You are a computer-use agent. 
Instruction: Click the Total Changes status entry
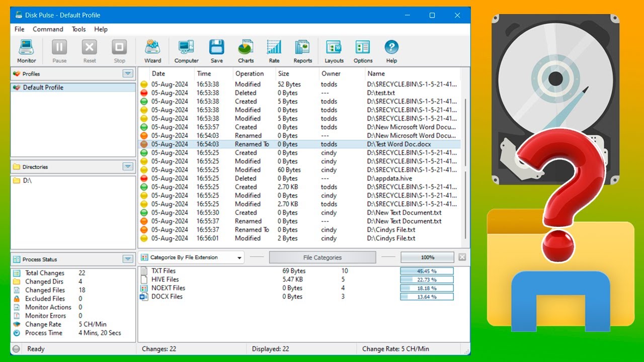[x=45, y=273]
